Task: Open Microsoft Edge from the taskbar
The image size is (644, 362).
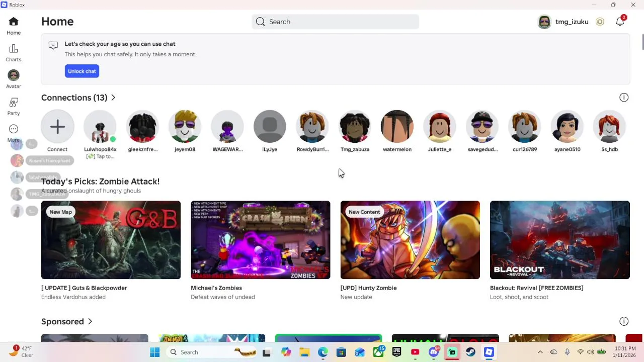Action: 323,352
